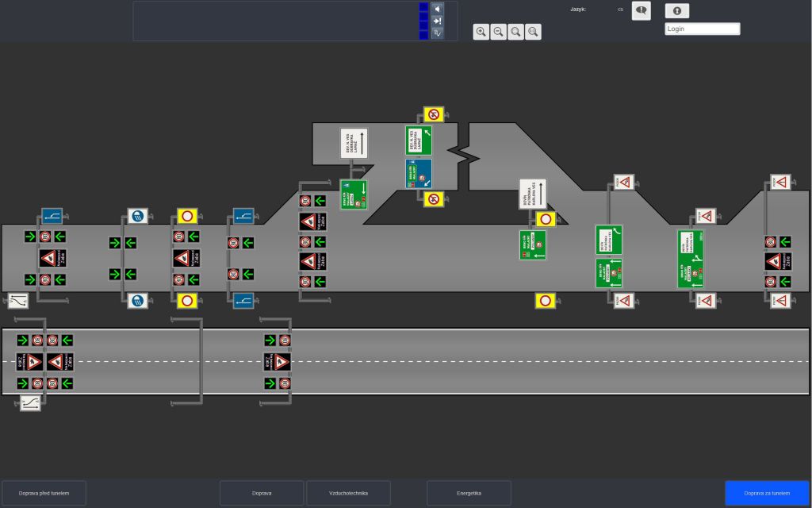Open the Energetika tab
The image size is (812, 508).
[x=469, y=493]
